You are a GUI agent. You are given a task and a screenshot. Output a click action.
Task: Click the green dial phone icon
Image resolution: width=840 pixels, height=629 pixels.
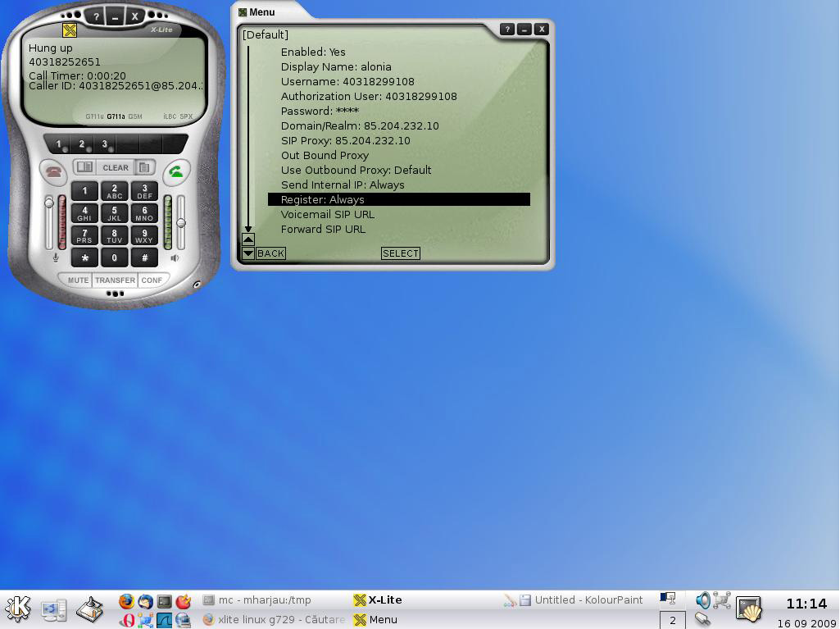coord(175,171)
